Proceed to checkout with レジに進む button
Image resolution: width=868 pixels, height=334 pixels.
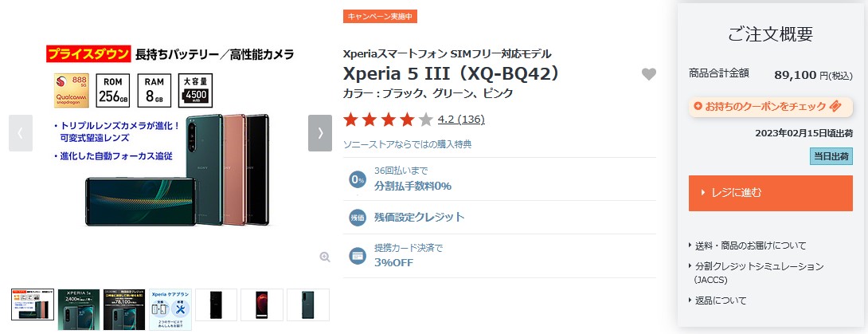click(x=771, y=194)
